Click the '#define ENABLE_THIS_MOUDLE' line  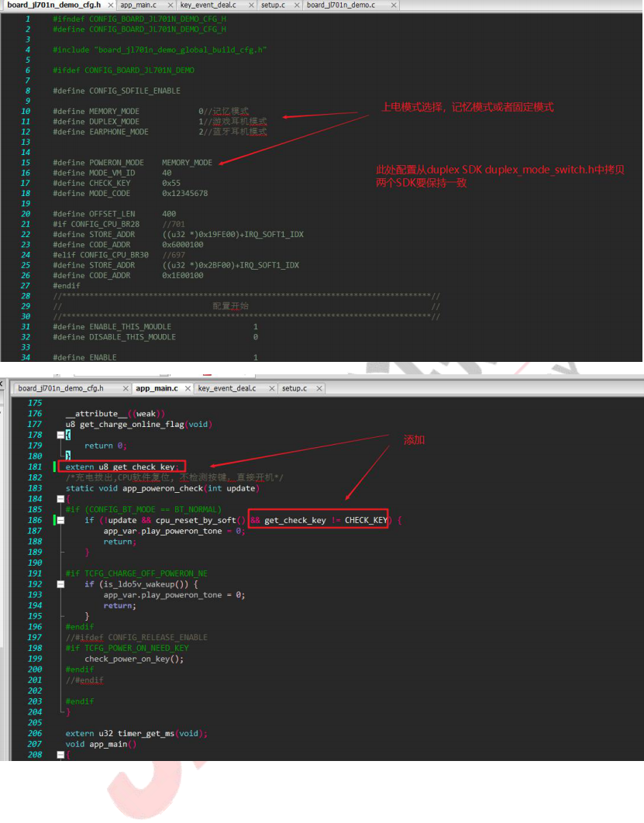point(155,326)
